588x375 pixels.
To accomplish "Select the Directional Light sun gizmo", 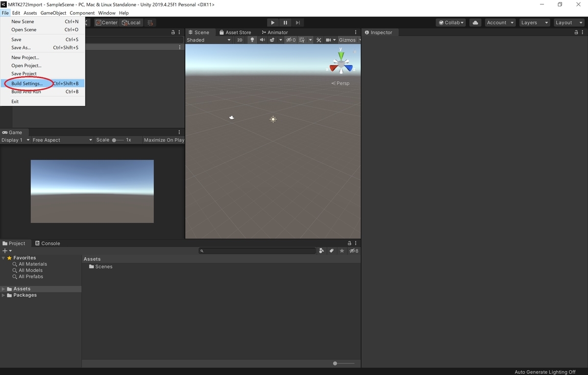I will click(273, 119).
